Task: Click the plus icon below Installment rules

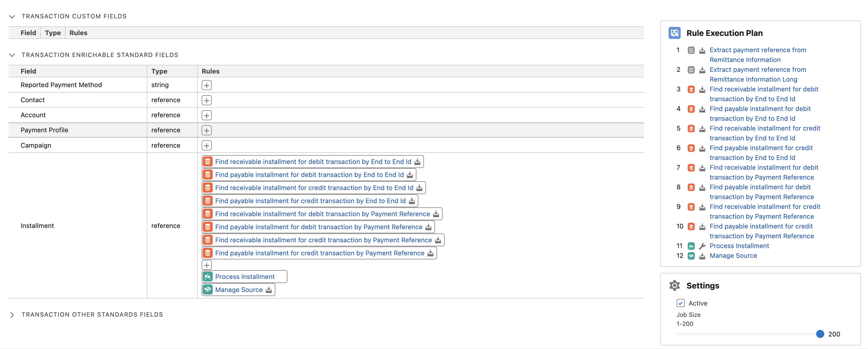Action: 206,265
